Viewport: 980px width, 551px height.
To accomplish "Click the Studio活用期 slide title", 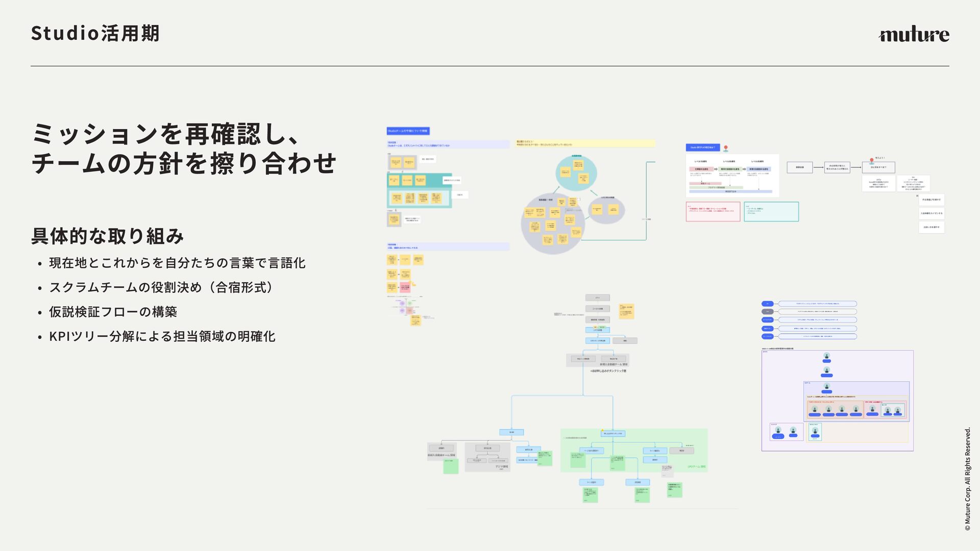I will [x=95, y=34].
